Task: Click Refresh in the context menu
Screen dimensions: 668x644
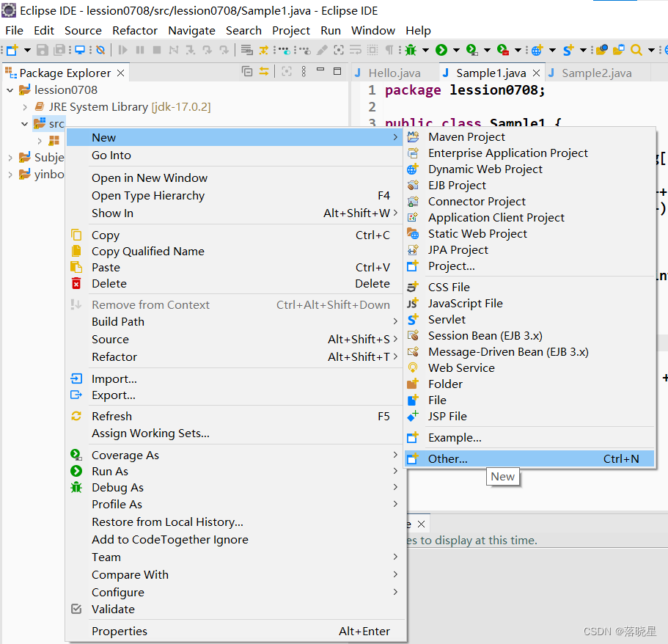Action: coord(235,416)
